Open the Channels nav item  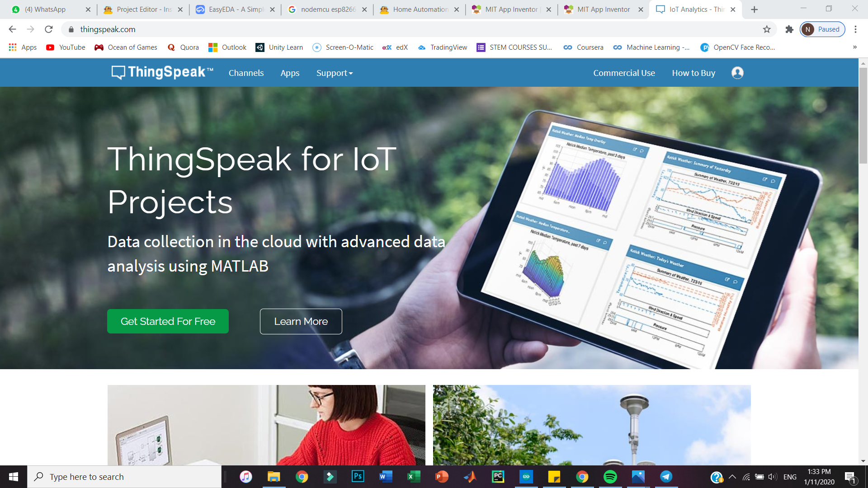(246, 73)
